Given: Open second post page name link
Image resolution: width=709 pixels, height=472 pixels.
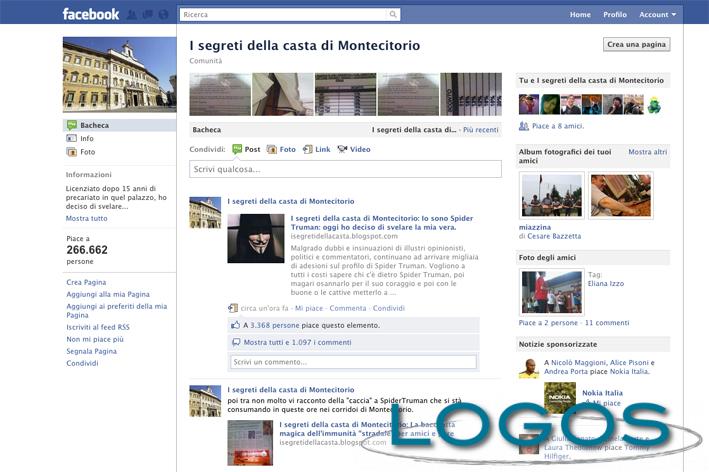Looking at the screenshot, I should coord(291,390).
